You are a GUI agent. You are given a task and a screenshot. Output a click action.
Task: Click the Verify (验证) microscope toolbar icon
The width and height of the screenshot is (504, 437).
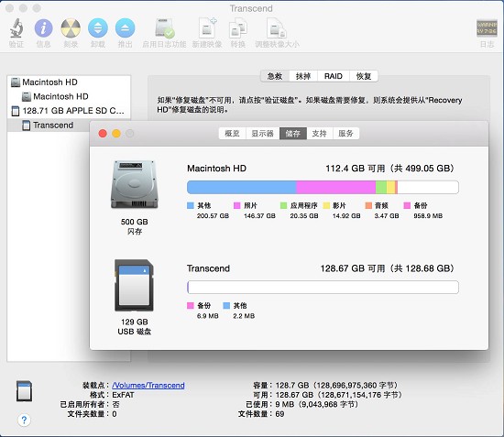[x=16, y=27]
